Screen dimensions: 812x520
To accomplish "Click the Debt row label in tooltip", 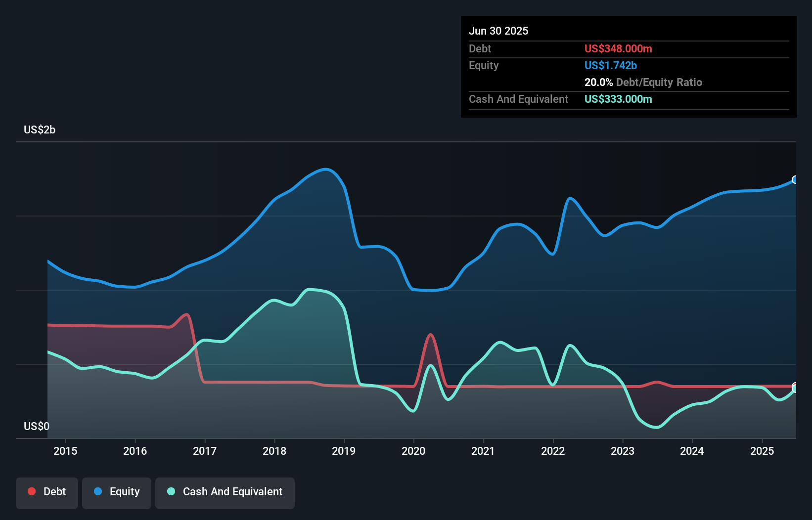I will tap(480, 48).
